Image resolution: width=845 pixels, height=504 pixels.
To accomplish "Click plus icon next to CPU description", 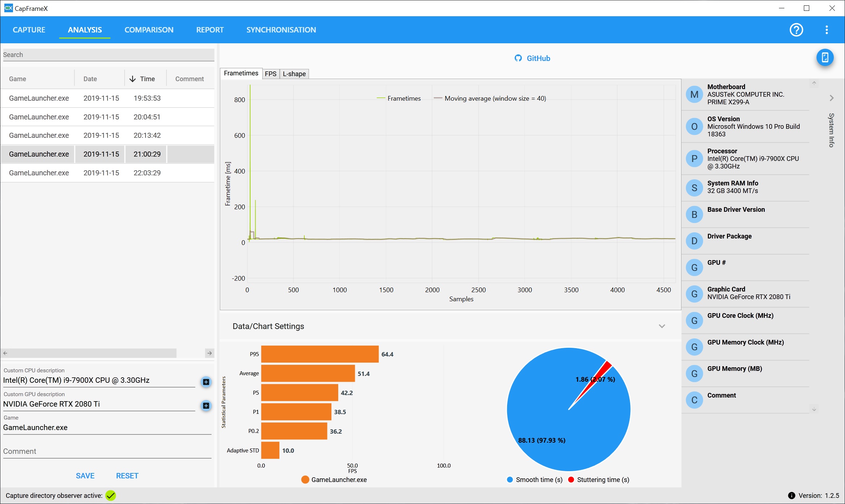I will pyautogui.click(x=206, y=382).
